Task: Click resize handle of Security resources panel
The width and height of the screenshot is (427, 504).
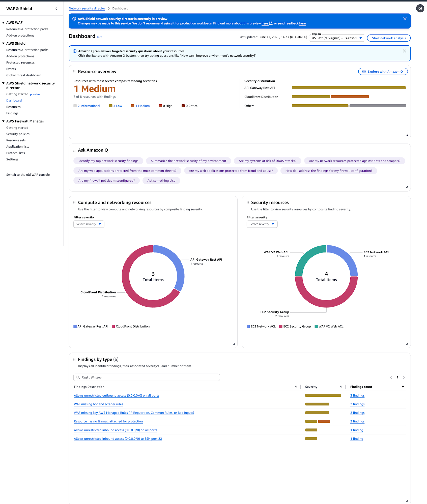Action: coord(407,344)
